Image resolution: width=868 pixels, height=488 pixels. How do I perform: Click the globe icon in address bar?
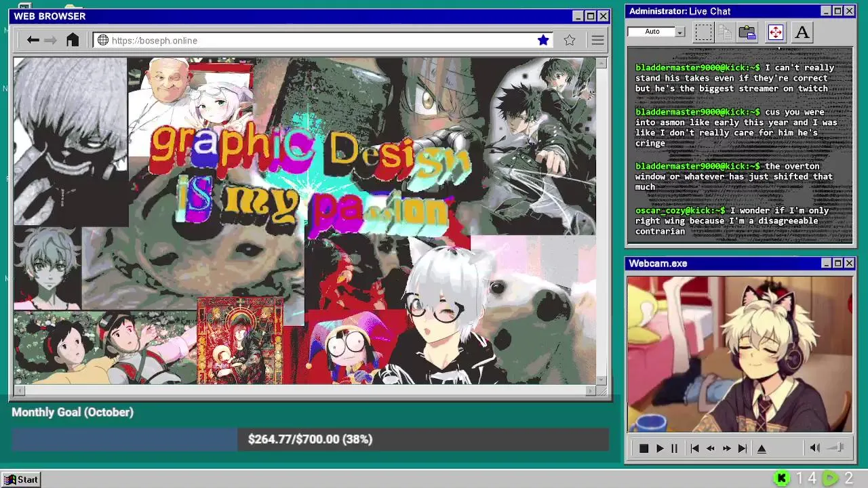pos(103,40)
